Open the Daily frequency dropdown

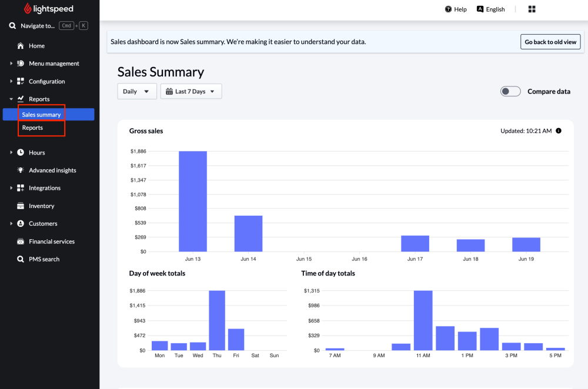pos(136,91)
